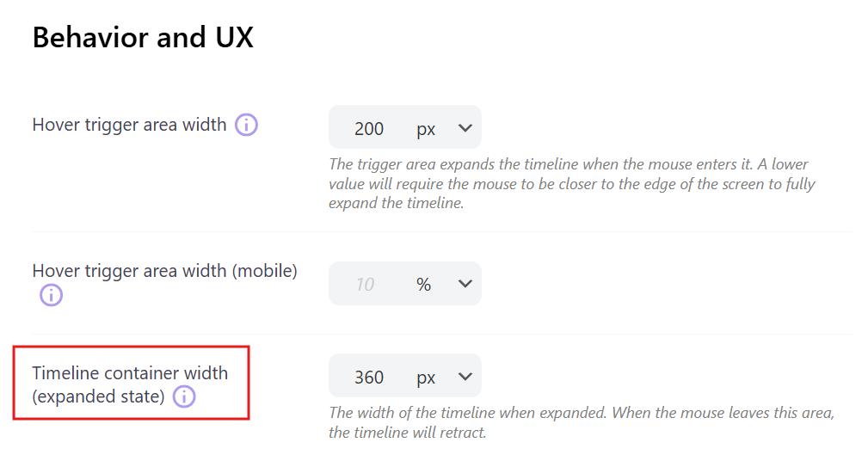Expand chevron of Hover trigger area width unit
The image size is (868, 467).
click(x=465, y=129)
